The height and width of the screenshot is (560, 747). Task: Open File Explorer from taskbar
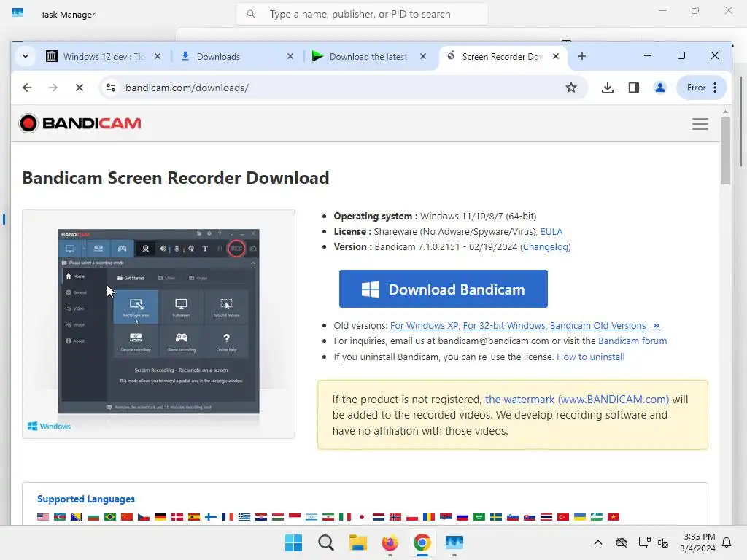coord(357,542)
